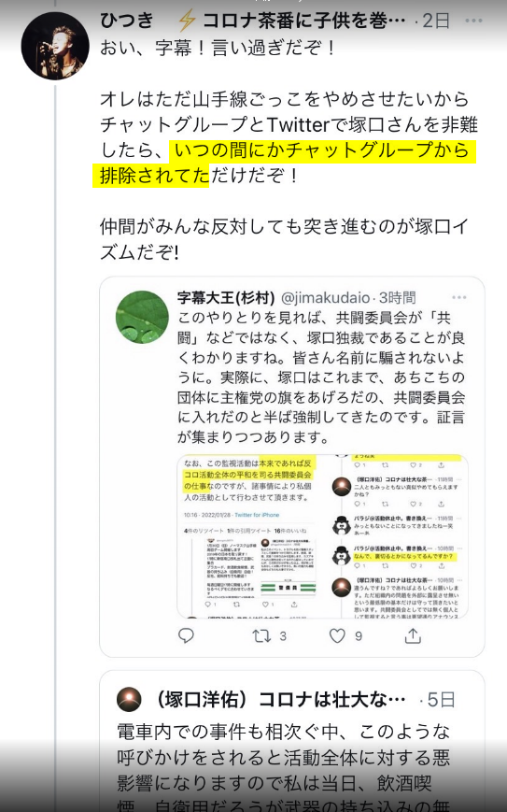The image size is (507, 812).
Task: Reply to the 字幕大王 quoted tweet
Action: pos(186,635)
